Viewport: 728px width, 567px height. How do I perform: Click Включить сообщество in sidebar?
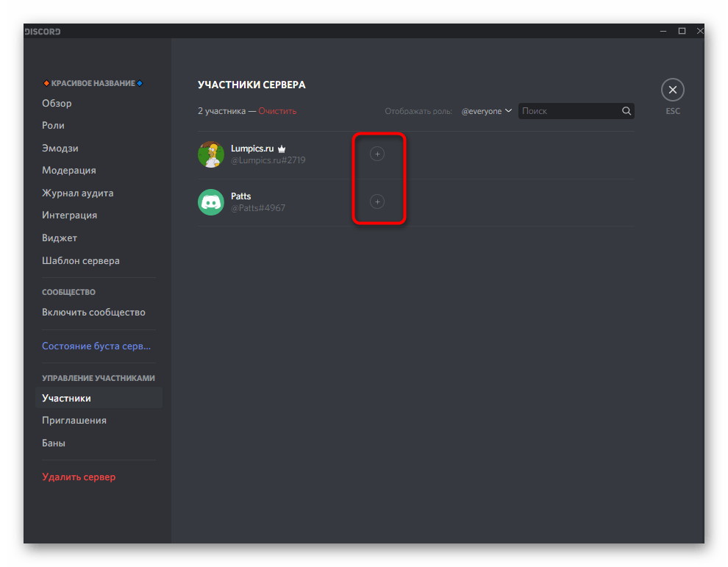click(x=93, y=312)
